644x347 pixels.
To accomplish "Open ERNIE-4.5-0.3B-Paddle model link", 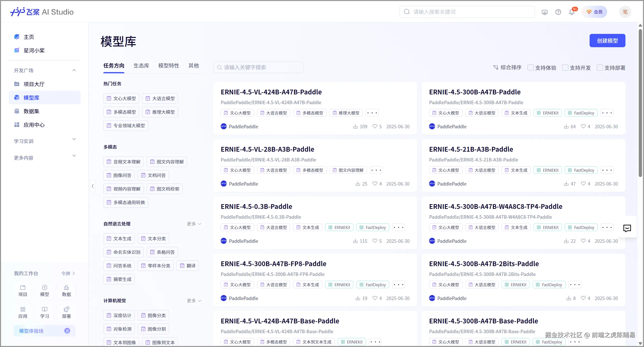I will point(256,206).
